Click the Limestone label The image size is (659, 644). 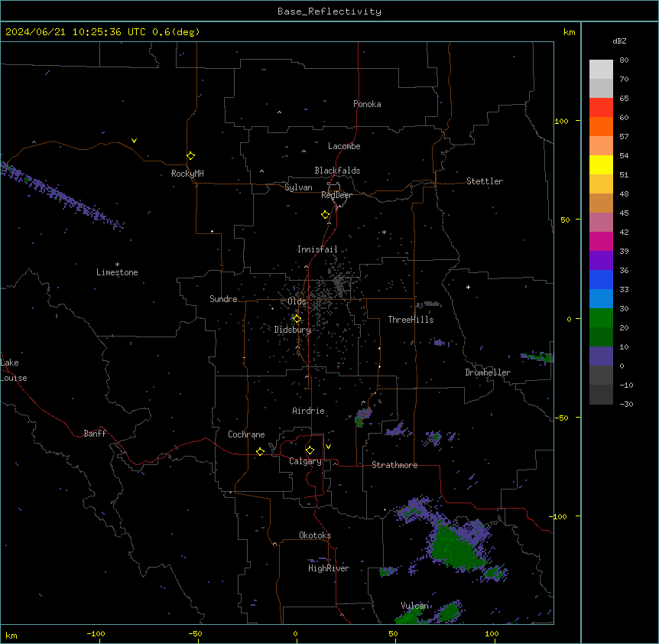[117, 272]
